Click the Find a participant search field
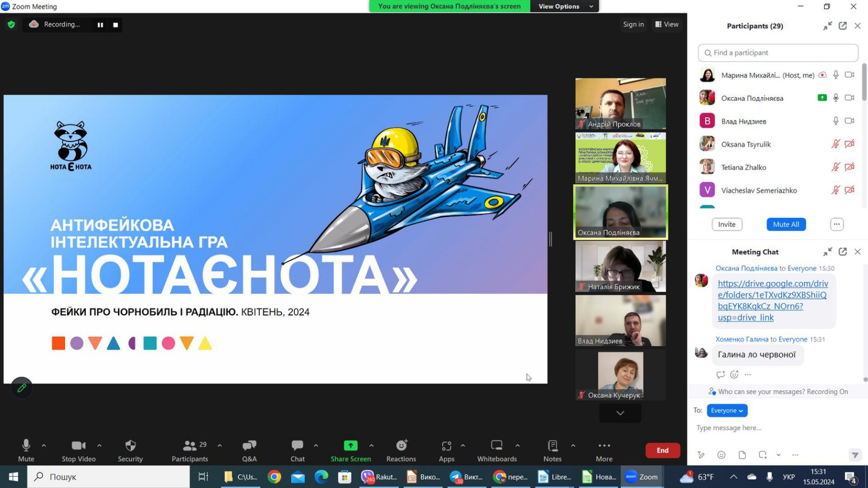868x488 pixels. [778, 53]
